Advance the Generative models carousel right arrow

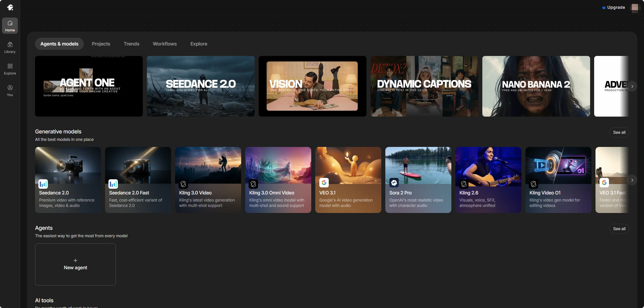tap(632, 180)
